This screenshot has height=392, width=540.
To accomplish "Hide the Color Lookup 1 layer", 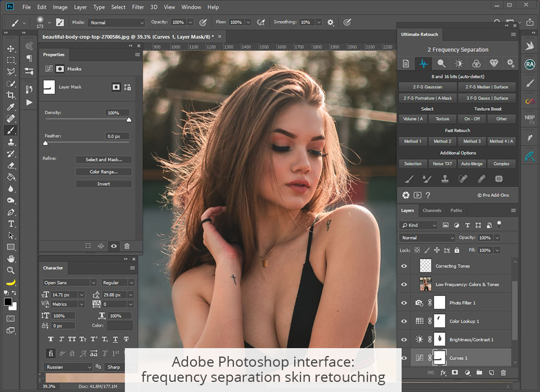I will tap(404, 321).
